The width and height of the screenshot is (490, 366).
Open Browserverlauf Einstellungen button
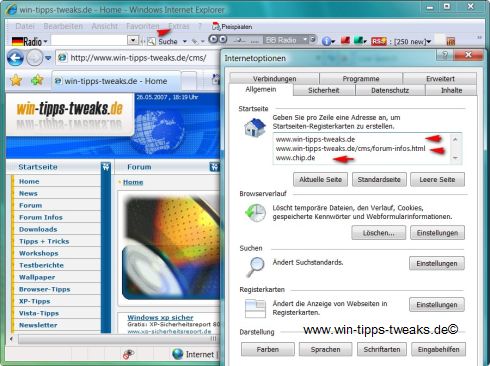click(437, 233)
